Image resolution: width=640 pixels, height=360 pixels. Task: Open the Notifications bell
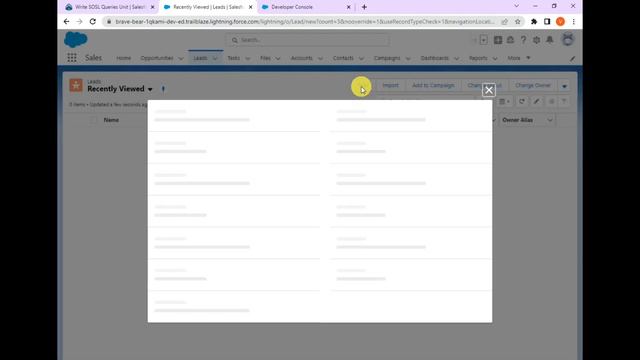coord(550,40)
